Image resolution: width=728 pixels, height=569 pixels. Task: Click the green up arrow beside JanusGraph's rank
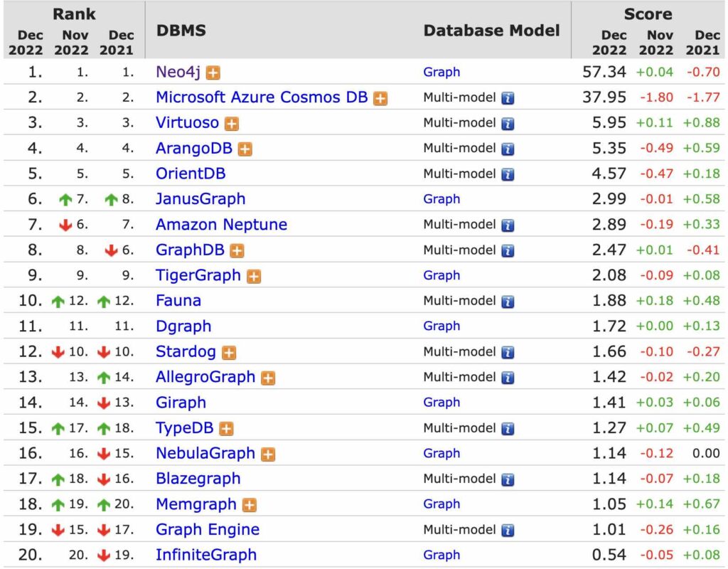point(62,199)
